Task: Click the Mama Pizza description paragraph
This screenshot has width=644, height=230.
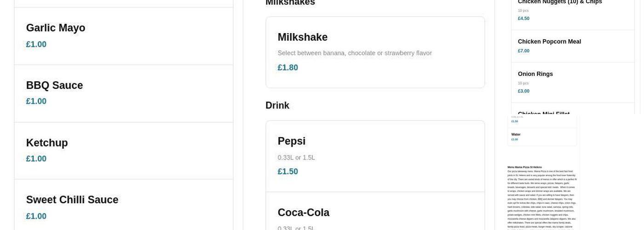Action: tap(541, 198)
